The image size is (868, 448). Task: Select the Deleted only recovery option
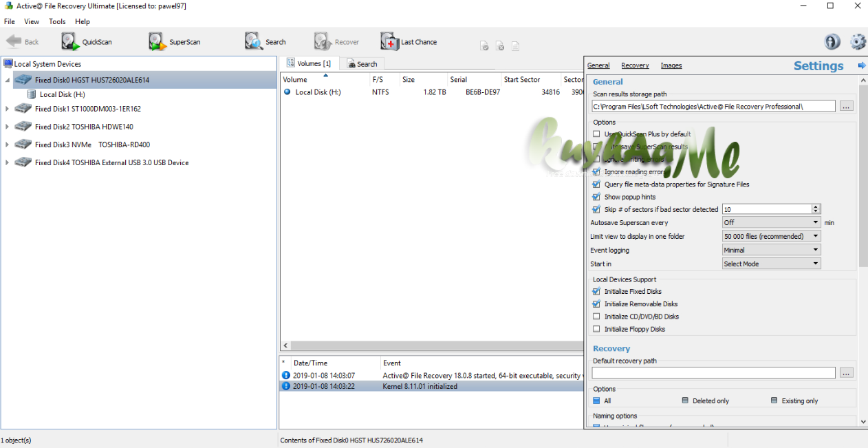coord(685,401)
